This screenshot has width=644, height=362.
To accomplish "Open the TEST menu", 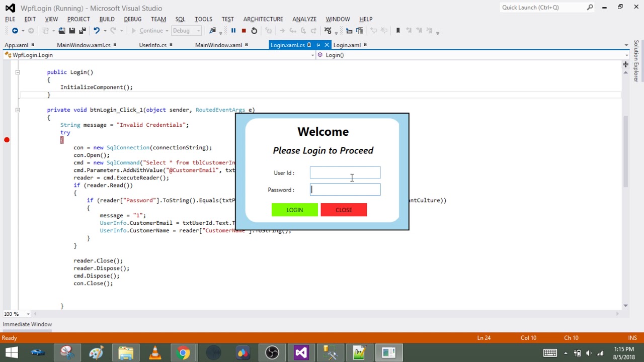I will tap(228, 19).
